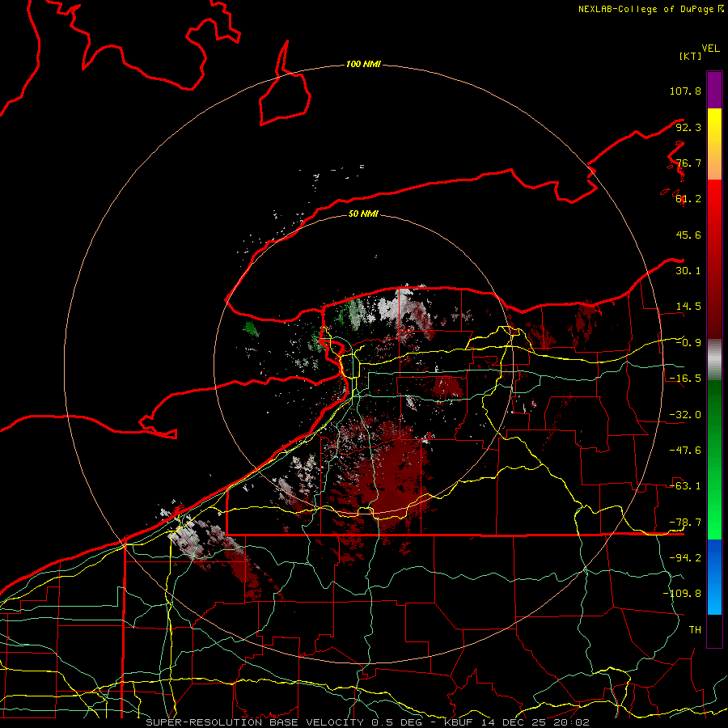Click the green segment of velocity color bar

(x=714, y=459)
